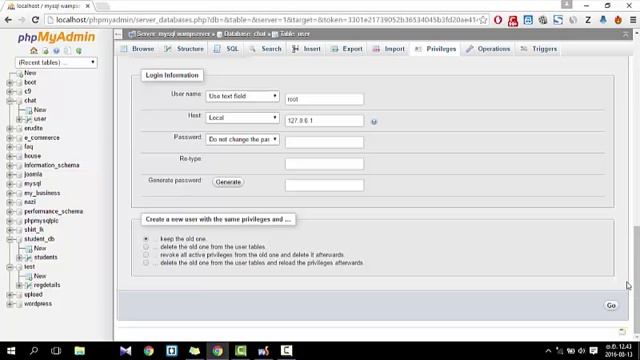Screen dimensions: 640x360
Task: Click the Host help info icon
Action: pos(374,122)
